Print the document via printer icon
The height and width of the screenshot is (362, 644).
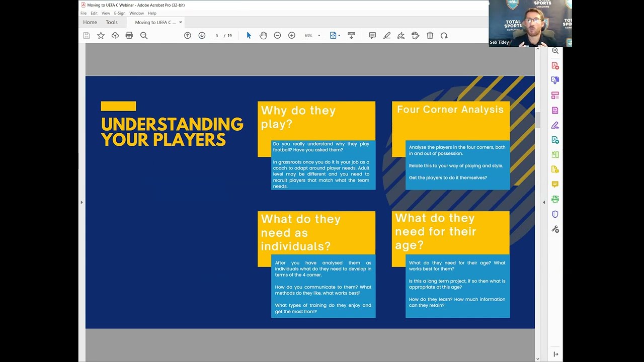tap(129, 36)
